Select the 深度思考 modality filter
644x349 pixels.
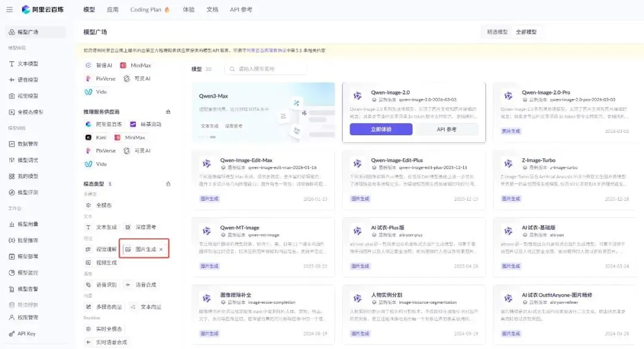tap(141, 227)
